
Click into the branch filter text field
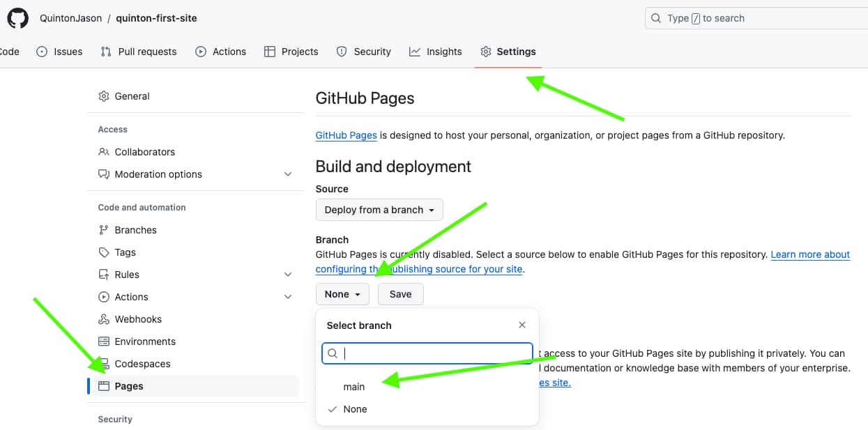pyautogui.click(x=427, y=353)
